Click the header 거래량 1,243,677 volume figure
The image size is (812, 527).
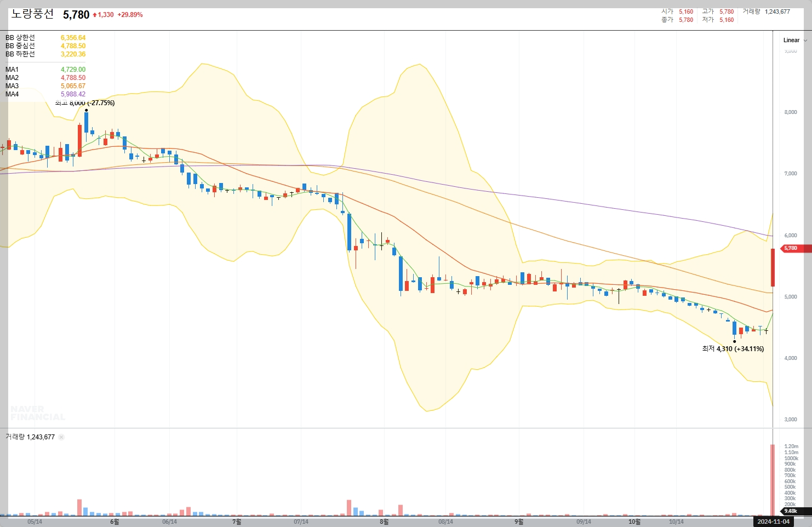coord(766,12)
